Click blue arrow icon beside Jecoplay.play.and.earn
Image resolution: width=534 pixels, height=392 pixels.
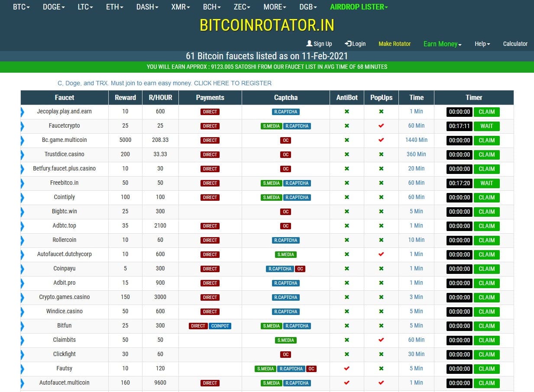click(x=23, y=112)
